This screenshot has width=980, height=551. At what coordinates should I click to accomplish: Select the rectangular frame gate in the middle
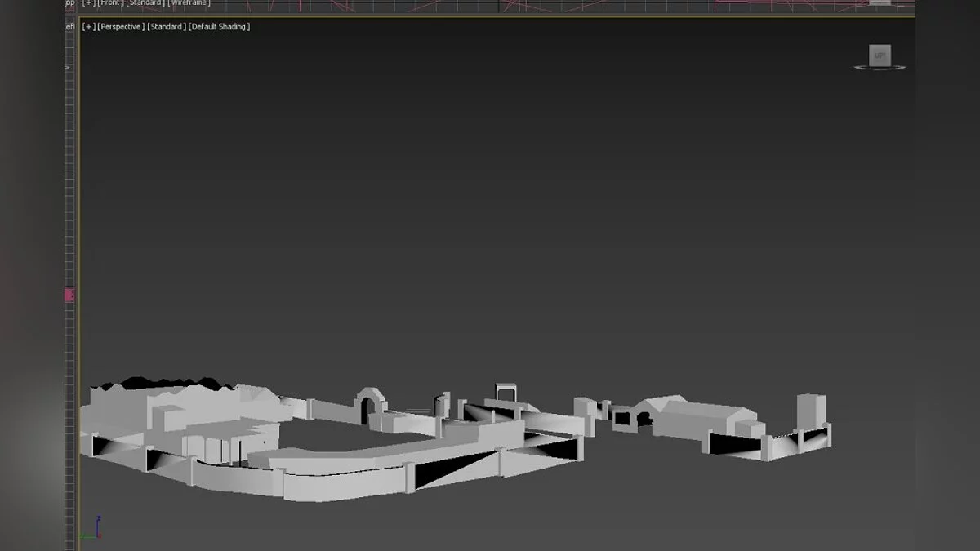(506, 393)
